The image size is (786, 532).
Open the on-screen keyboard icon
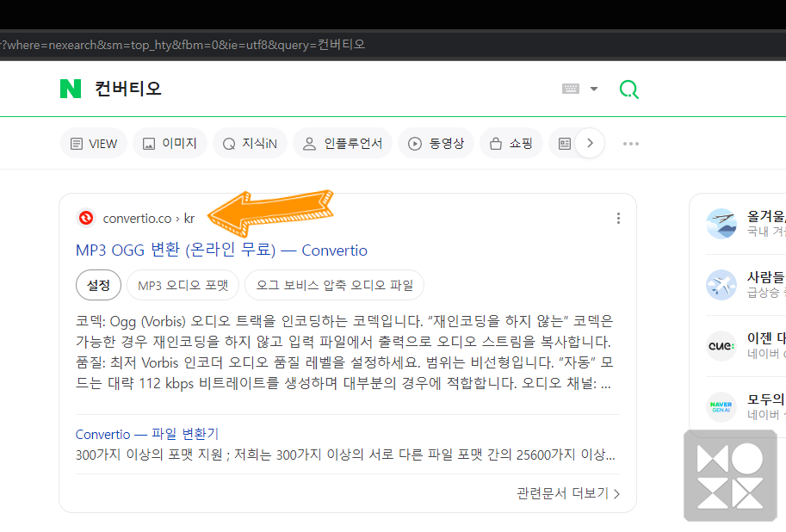tap(571, 89)
